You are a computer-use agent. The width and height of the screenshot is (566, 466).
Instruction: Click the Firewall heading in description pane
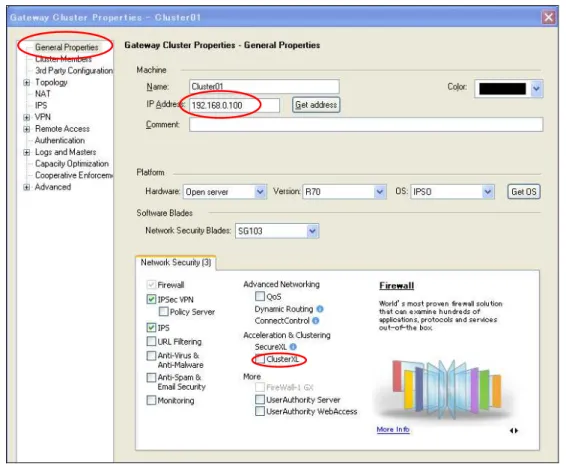396,286
